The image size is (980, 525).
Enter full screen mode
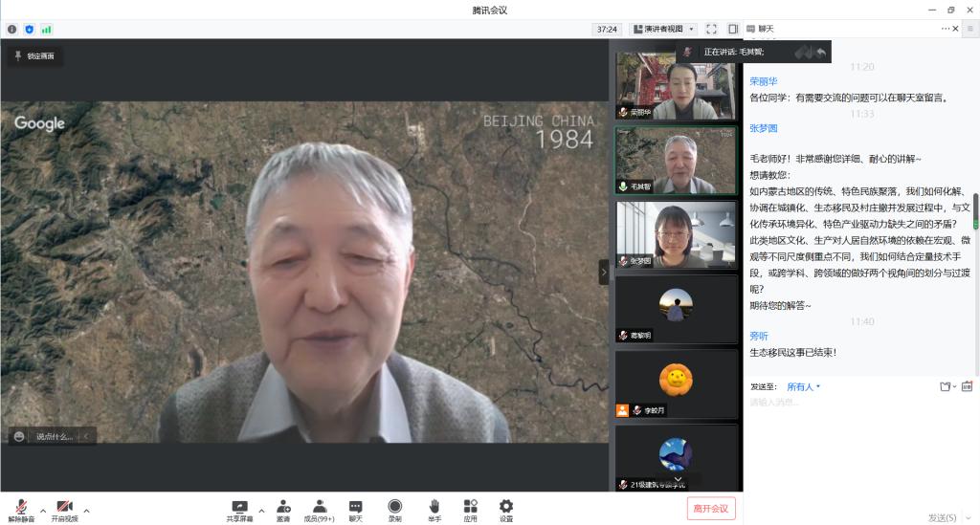tap(711, 29)
